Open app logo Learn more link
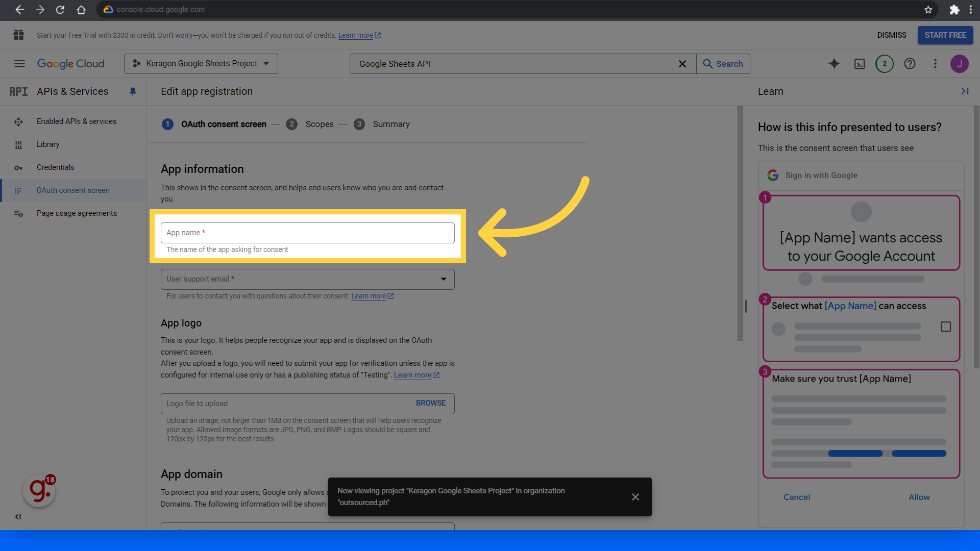The image size is (980, 551). click(x=416, y=375)
